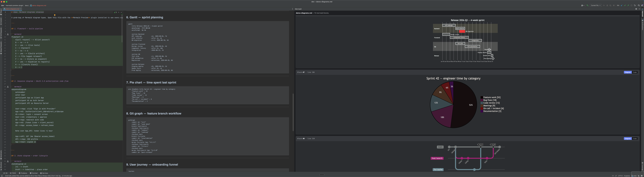Viewport: 644px width, 177px height.
Task: Click the feat/search branch label in git graph
Action: tap(437, 158)
